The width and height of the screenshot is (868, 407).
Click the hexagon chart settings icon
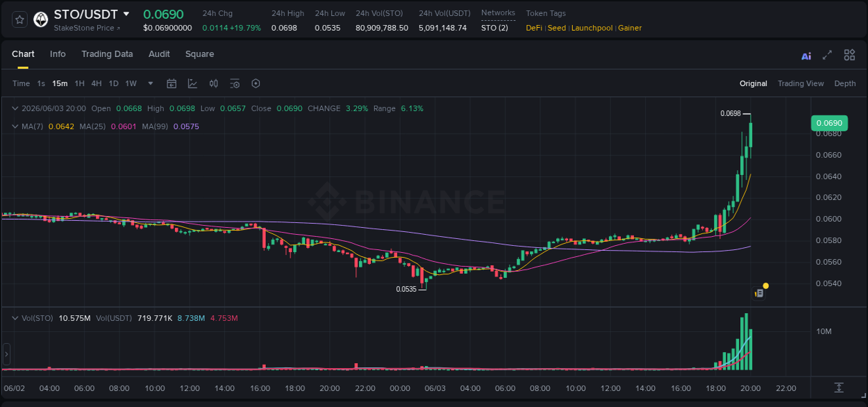(x=256, y=83)
